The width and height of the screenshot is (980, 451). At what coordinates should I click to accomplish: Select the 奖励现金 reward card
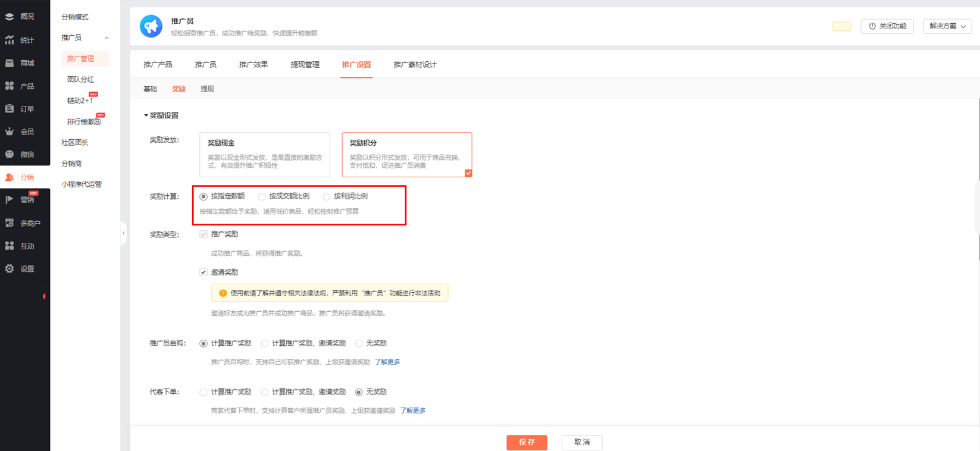[x=265, y=155]
